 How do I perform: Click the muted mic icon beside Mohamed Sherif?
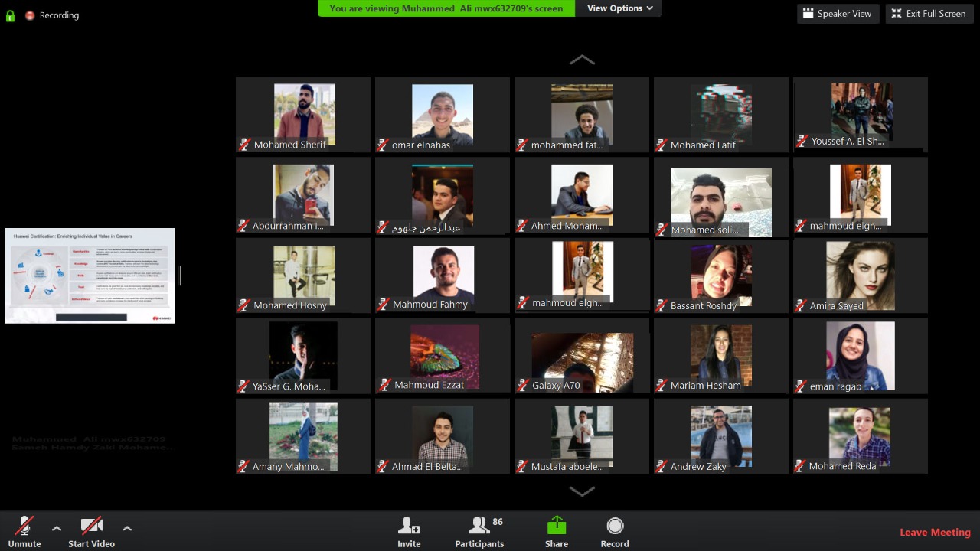245,144
